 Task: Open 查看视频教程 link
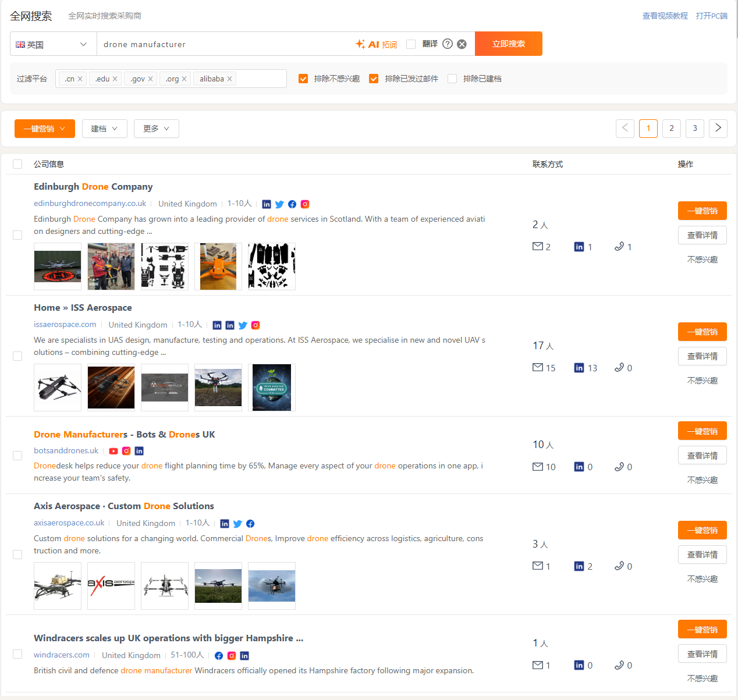pos(665,16)
